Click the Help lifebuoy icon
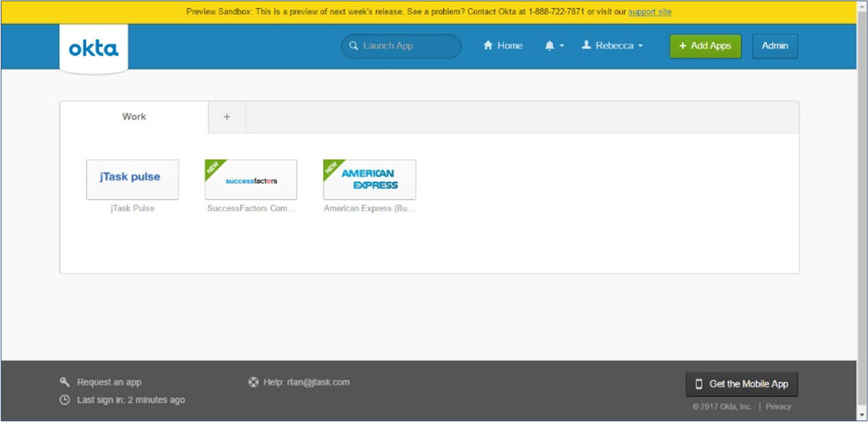Screen dimensions: 868x422 253,382
